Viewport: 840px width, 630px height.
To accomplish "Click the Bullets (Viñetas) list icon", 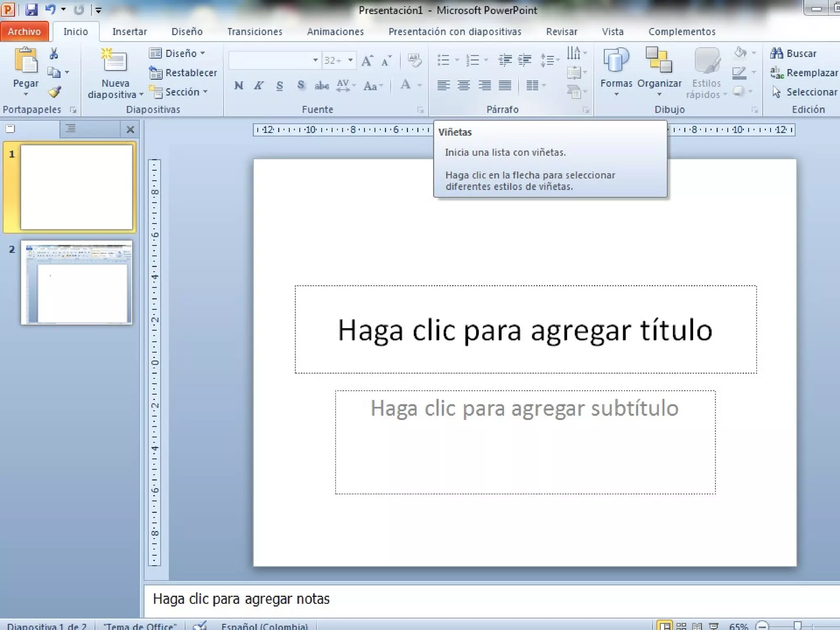I will click(443, 60).
